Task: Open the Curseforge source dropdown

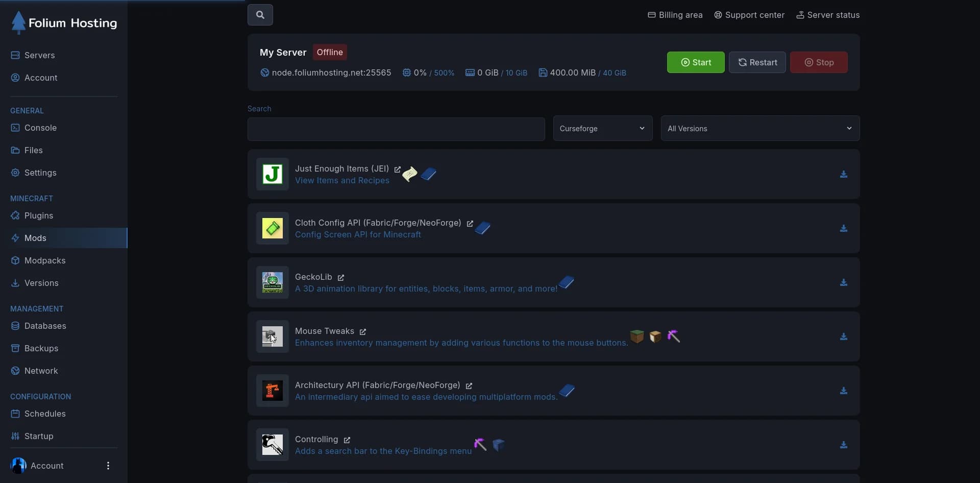Action: click(603, 128)
